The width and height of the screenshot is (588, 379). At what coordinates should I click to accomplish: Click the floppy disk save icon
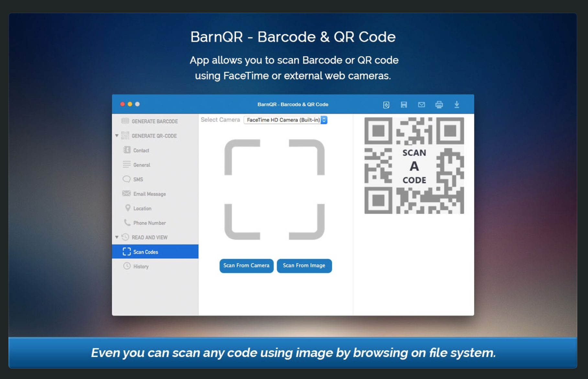coord(404,105)
